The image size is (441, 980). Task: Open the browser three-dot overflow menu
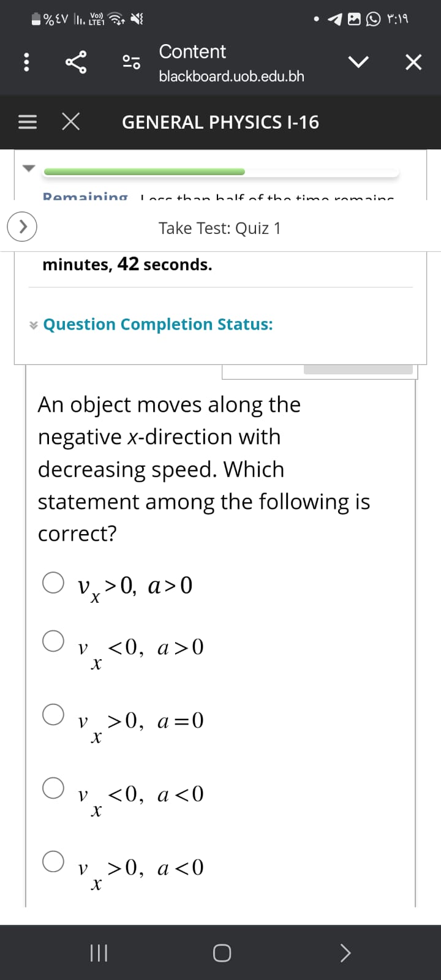(x=26, y=62)
